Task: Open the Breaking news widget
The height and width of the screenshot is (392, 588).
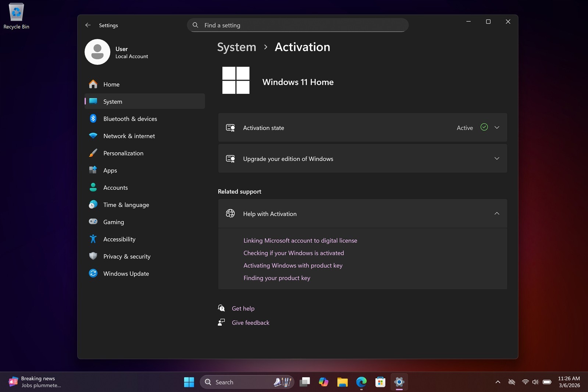Action: coord(35,382)
